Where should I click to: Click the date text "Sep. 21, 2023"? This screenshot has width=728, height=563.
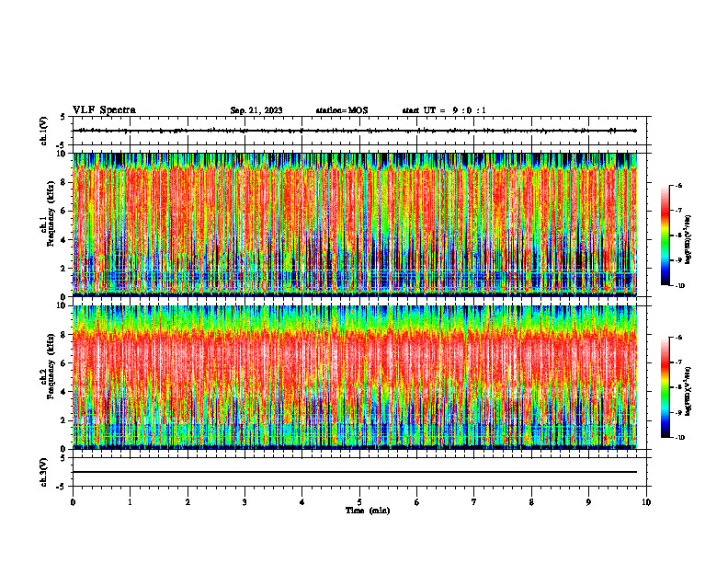256,110
